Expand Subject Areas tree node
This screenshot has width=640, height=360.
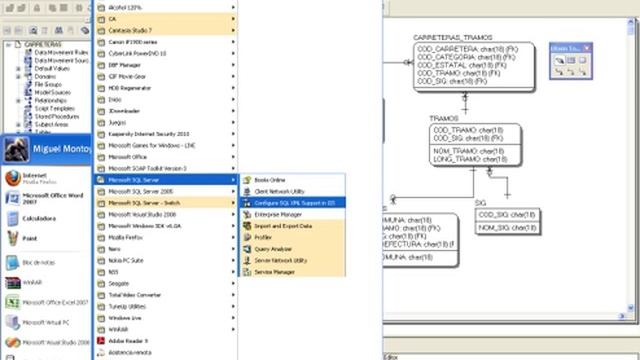click(x=18, y=124)
